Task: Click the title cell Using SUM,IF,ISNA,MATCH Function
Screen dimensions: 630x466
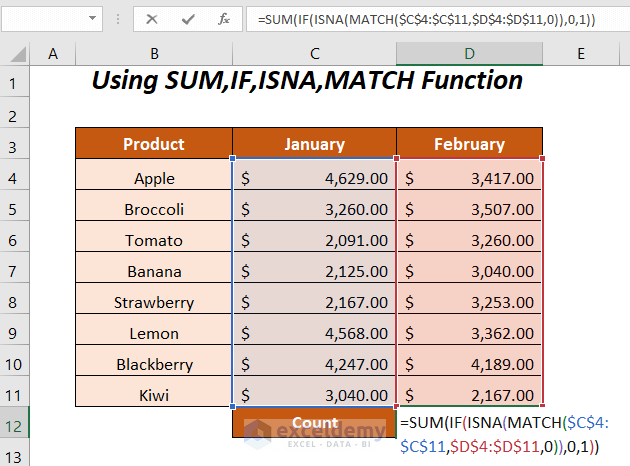Action: [x=307, y=81]
